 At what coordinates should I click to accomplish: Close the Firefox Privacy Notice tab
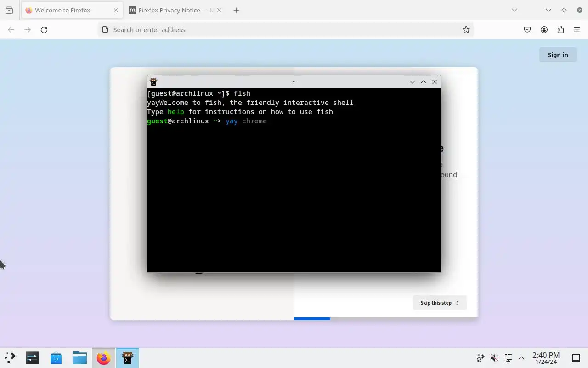tap(219, 10)
